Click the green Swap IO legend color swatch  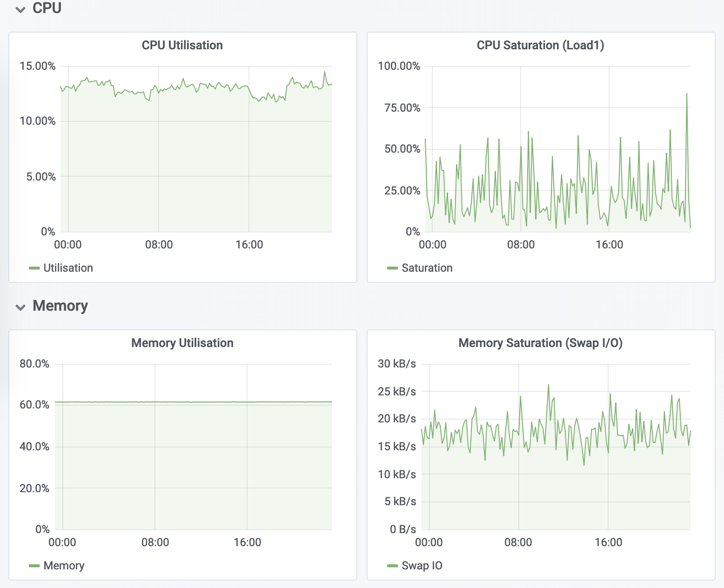(x=392, y=566)
